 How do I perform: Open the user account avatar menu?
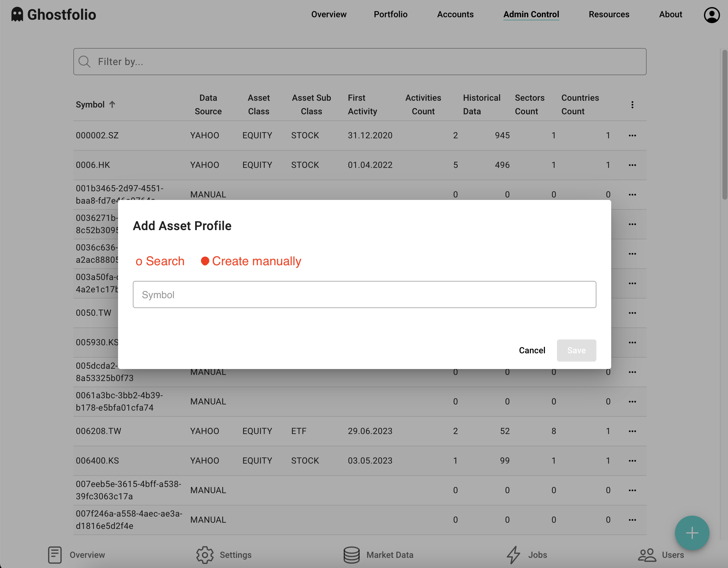pos(712,14)
